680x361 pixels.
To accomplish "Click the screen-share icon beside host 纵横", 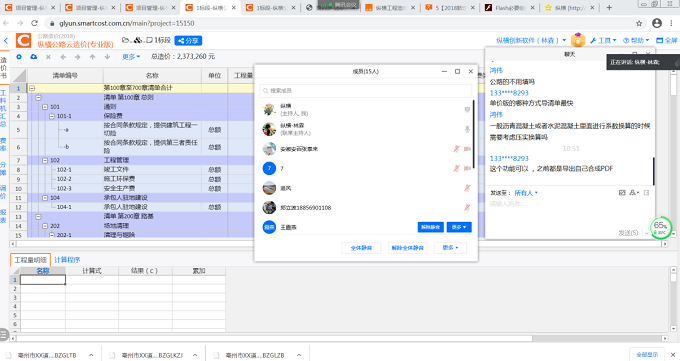I will pyautogui.click(x=467, y=110).
